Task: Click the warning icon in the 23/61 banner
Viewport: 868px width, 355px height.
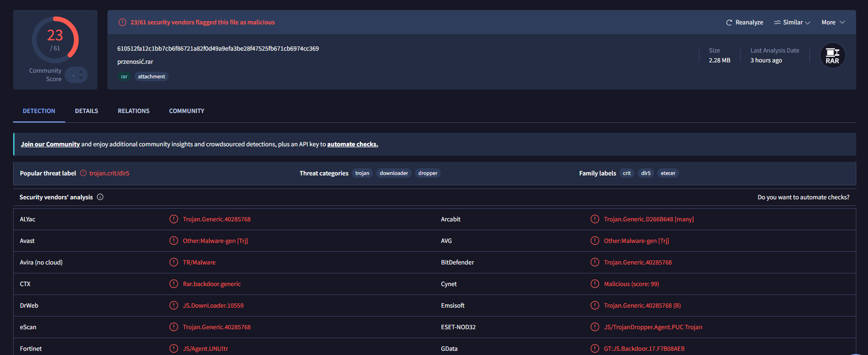Action: (x=122, y=22)
